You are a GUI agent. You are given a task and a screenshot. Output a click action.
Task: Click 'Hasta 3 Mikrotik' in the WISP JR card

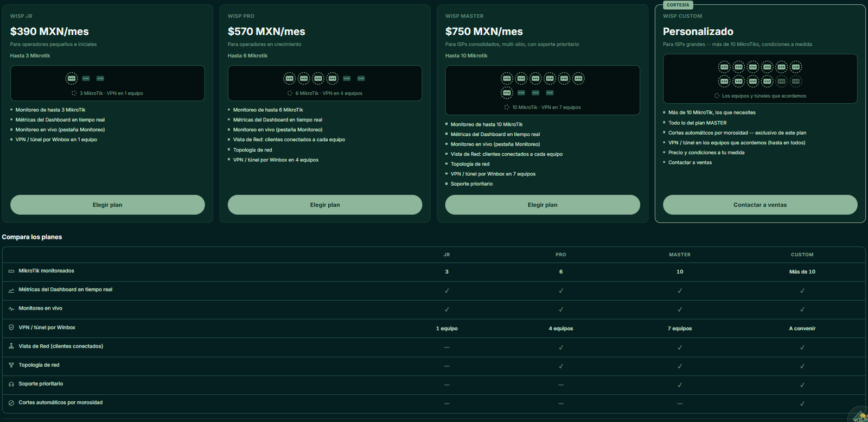point(30,56)
